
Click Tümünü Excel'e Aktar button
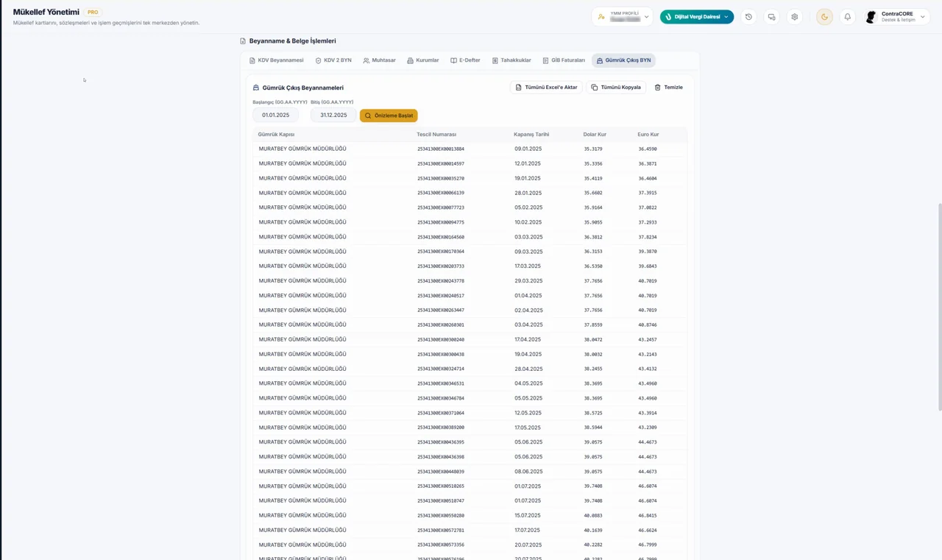point(546,87)
